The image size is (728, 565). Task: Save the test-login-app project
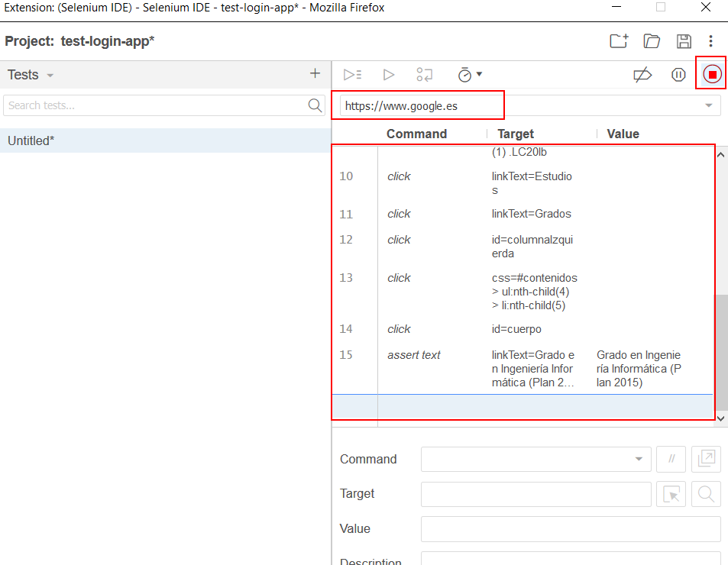684,41
